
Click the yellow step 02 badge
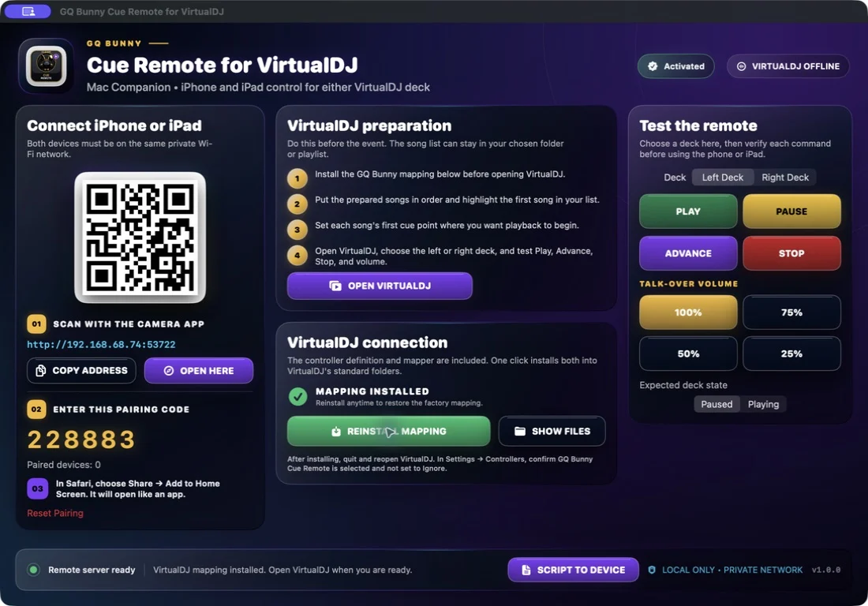[x=36, y=410]
